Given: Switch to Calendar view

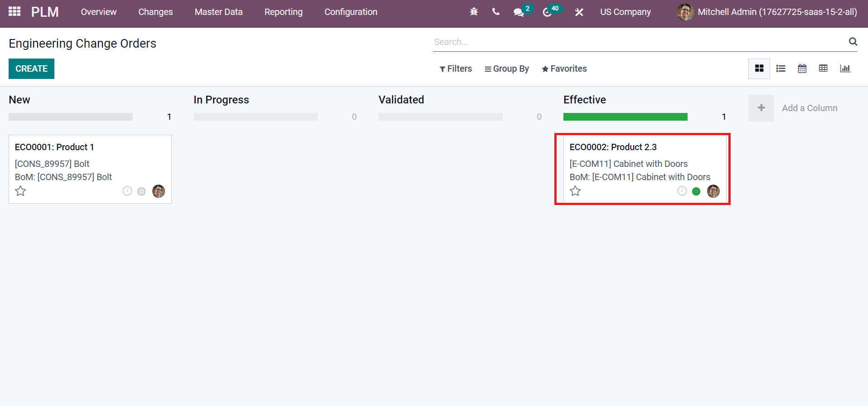Looking at the screenshot, I should point(802,68).
